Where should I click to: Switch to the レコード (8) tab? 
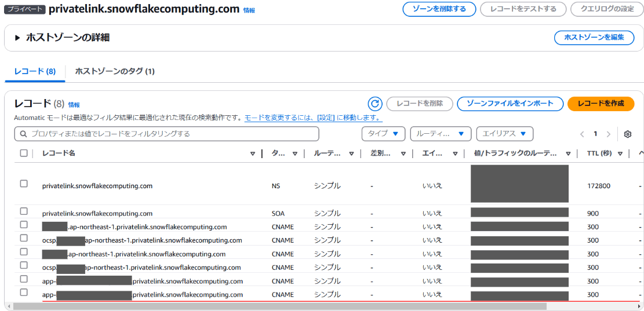[x=35, y=71]
